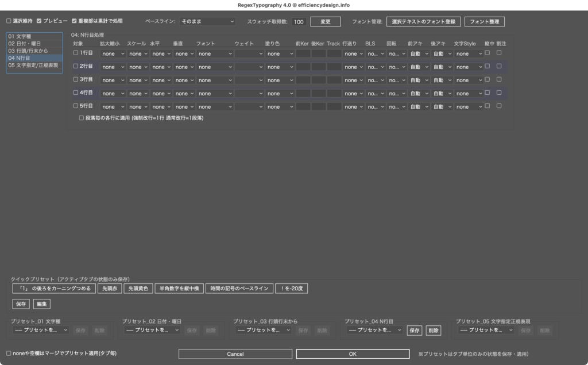The image size is (588, 365).
Task: Open 行送り dropdown for 5行目
Action: (x=353, y=107)
